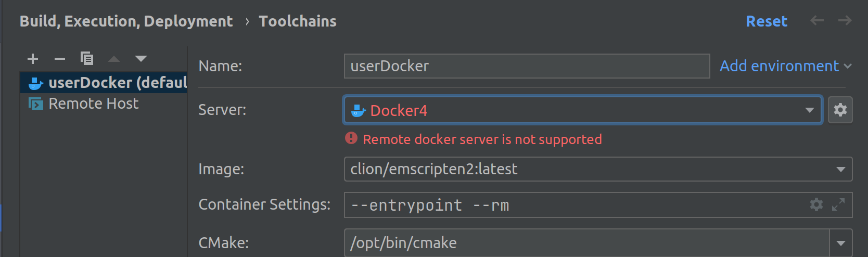Screen dimensions: 868x257
Task: Click the Reset link
Action: click(767, 21)
